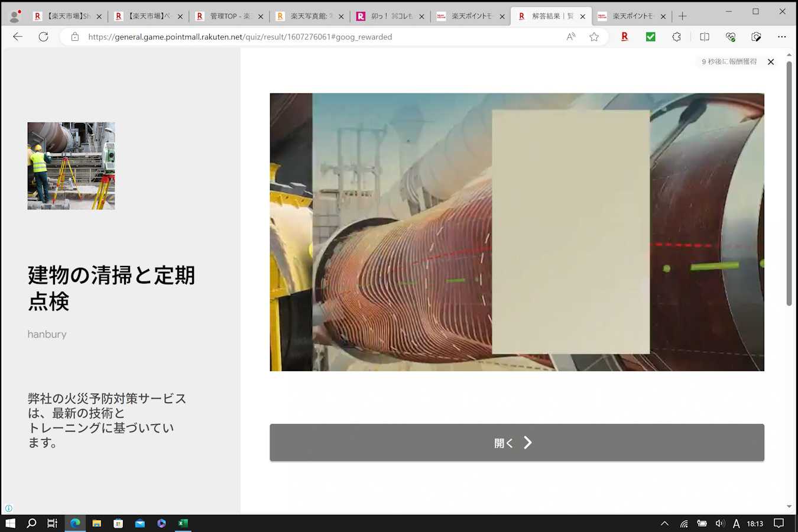The height and width of the screenshot is (532, 798).
Task: Open a new browser tab
Action: pyautogui.click(x=682, y=17)
